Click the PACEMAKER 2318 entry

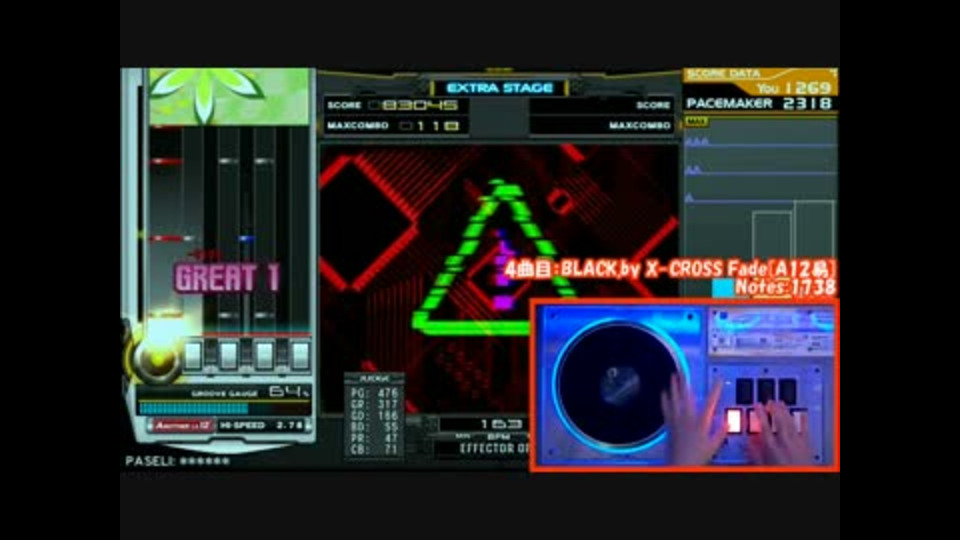coord(759,103)
